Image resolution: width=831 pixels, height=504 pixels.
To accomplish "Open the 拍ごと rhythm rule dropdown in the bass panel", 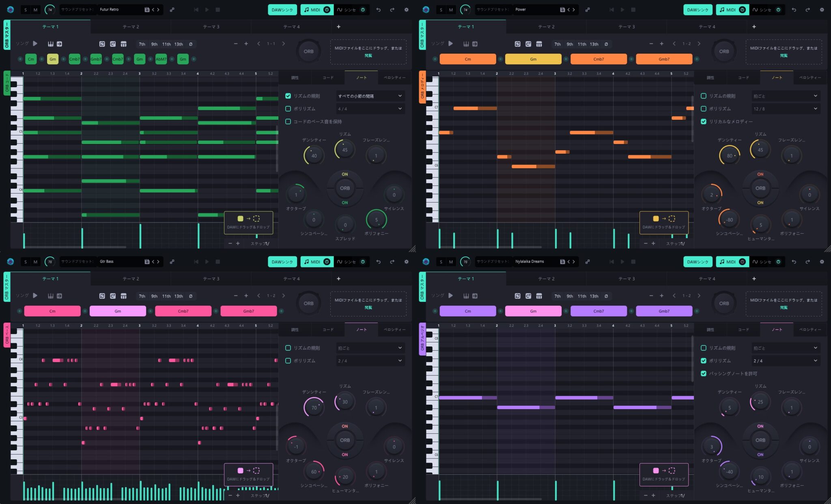I will pyautogui.click(x=370, y=348).
